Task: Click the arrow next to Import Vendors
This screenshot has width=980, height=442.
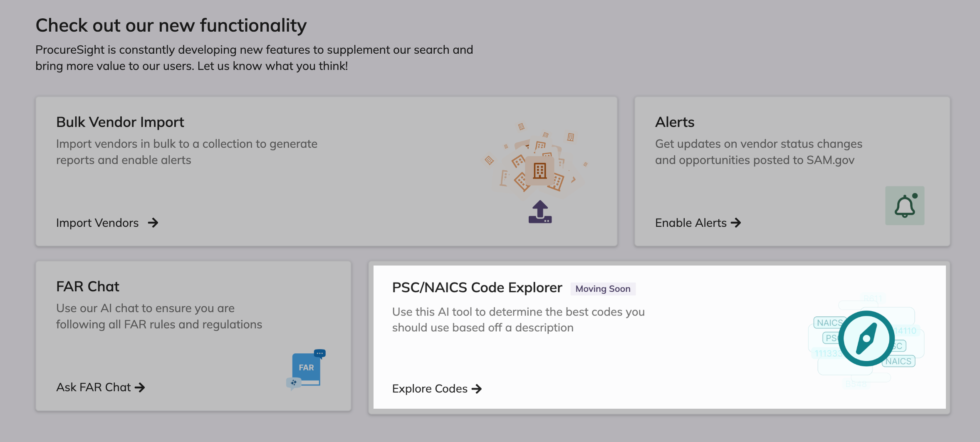Action: [153, 223]
